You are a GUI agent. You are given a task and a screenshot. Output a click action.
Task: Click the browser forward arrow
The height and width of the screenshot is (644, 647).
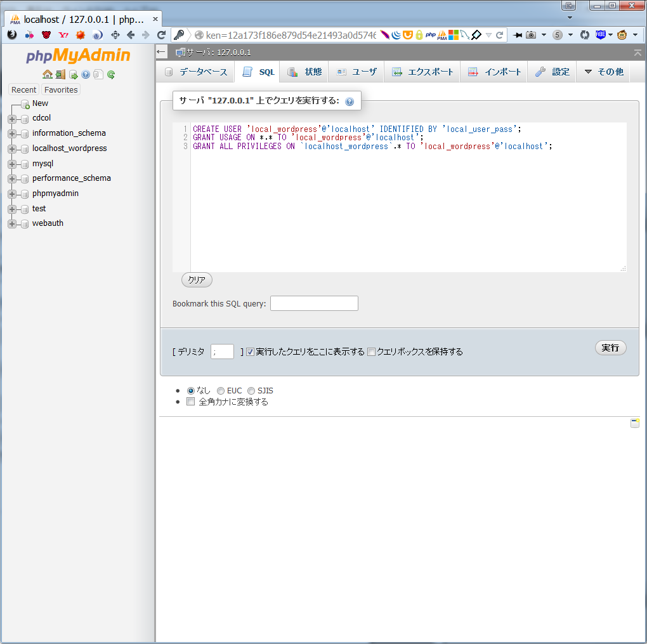click(x=146, y=35)
